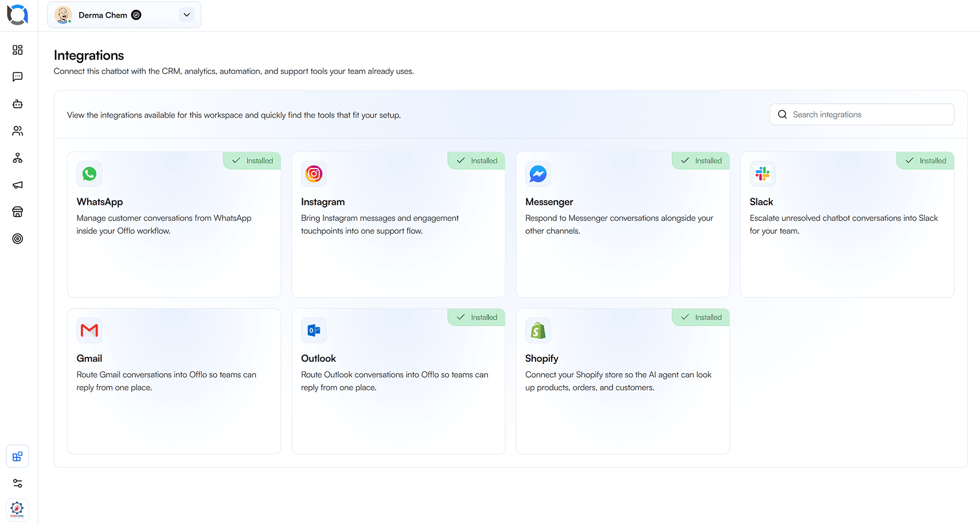Click Installed badge on WhatsApp card
The image size is (980, 525).
click(x=252, y=160)
